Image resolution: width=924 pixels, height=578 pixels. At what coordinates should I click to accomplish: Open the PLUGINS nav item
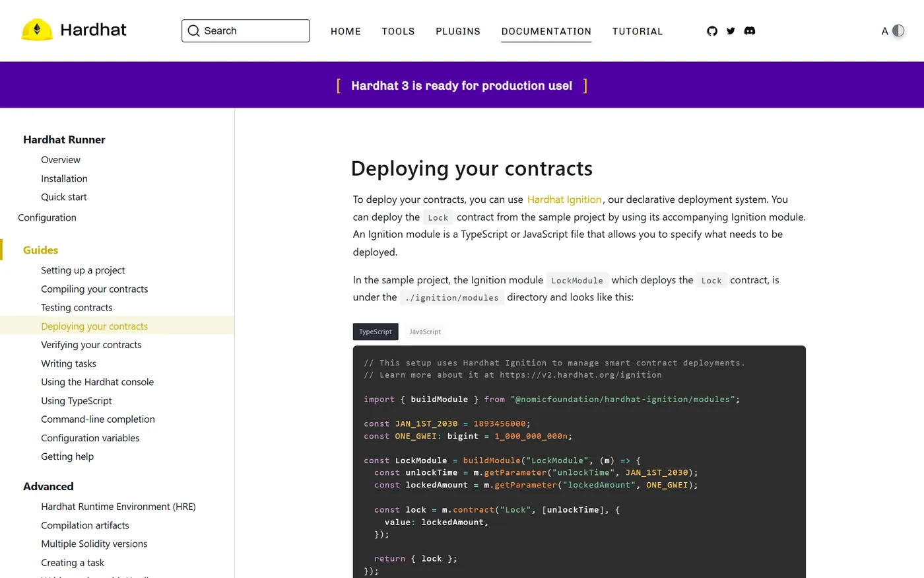pos(458,31)
